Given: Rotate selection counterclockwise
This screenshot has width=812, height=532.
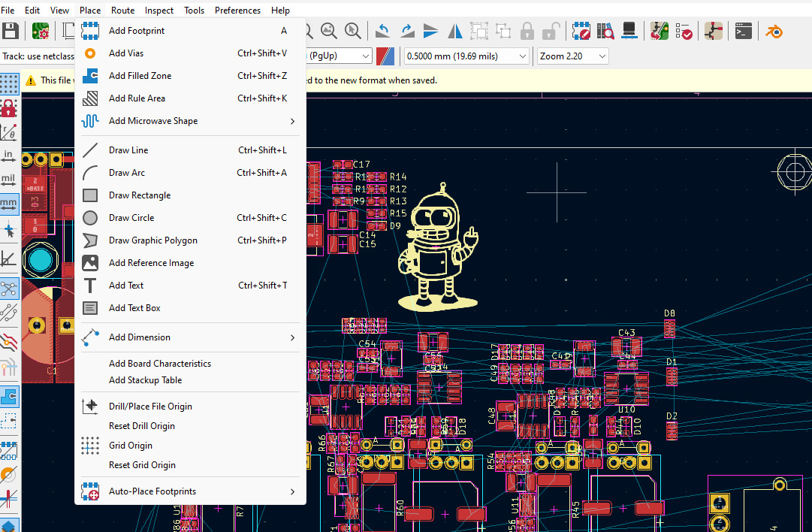Looking at the screenshot, I should pyautogui.click(x=382, y=31).
